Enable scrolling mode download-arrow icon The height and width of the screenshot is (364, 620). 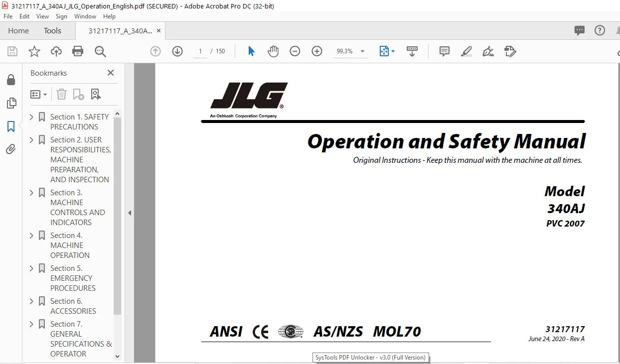click(x=412, y=51)
